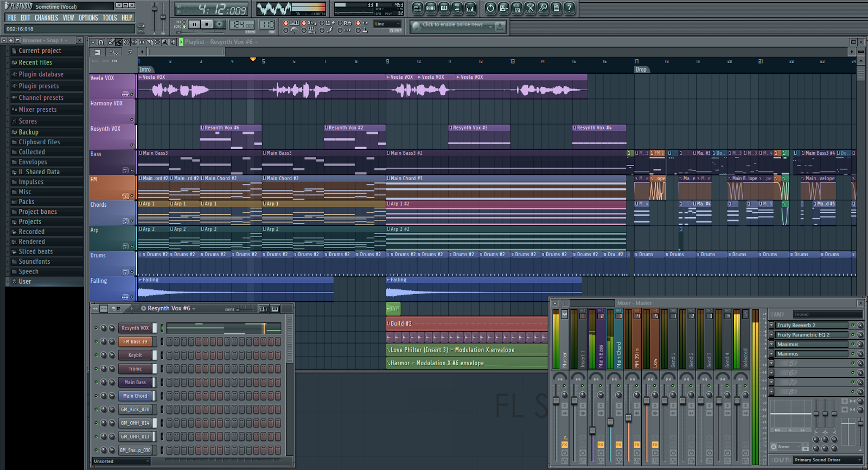Open the keyboard editor in channel window
The height and width of the screenshot is (470, 868).
(x=275, y=309)
